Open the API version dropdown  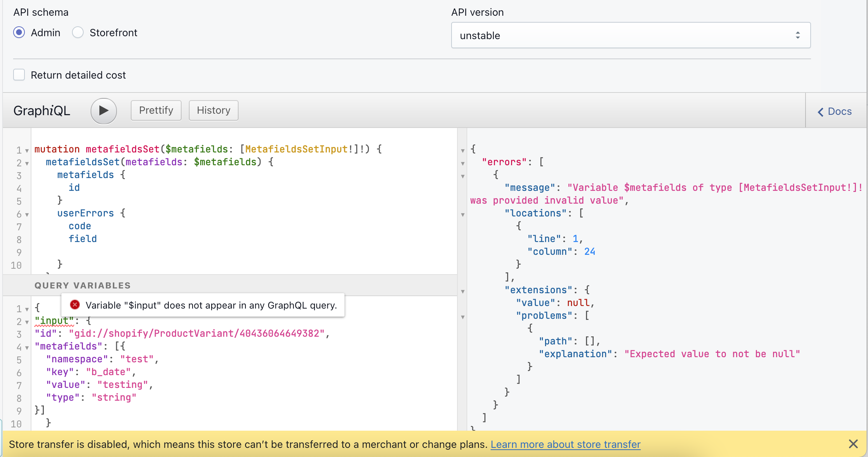coord(631,35)
